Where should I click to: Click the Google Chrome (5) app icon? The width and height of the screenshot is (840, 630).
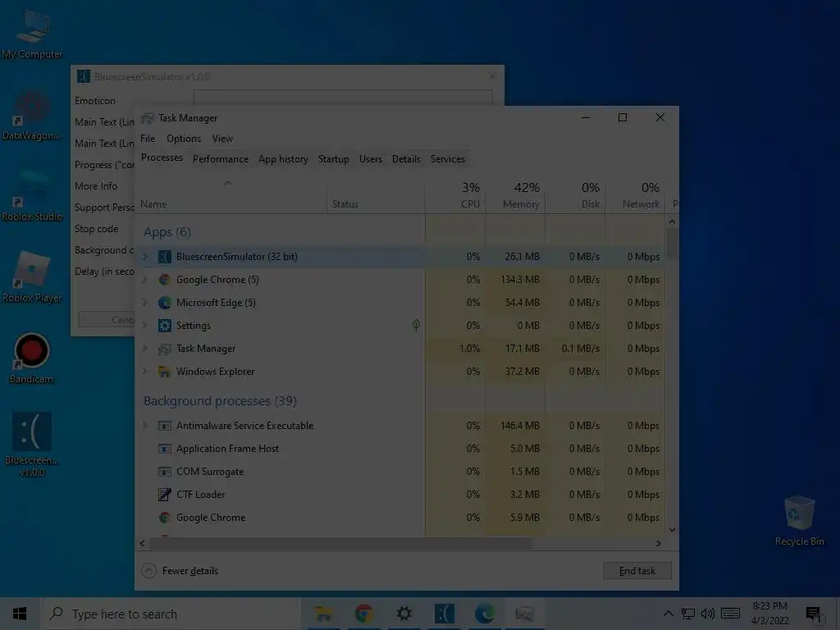coord(164,280)
